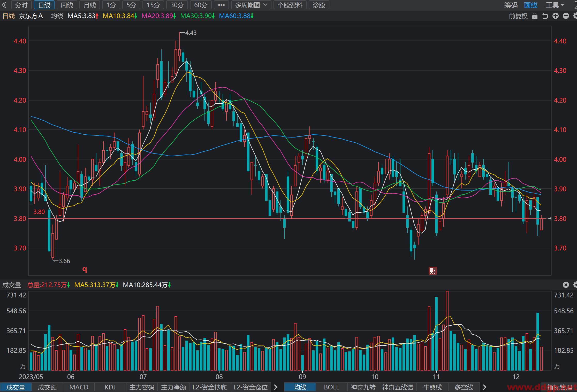Image resolution: width=577 pixels, height=392 pixels.
Task: Select the MACD indicator tab
Action: 79,387
